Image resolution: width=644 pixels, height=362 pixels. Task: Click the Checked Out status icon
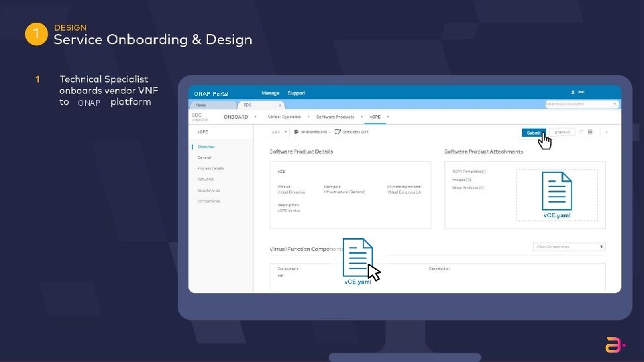tap(337, 132)
